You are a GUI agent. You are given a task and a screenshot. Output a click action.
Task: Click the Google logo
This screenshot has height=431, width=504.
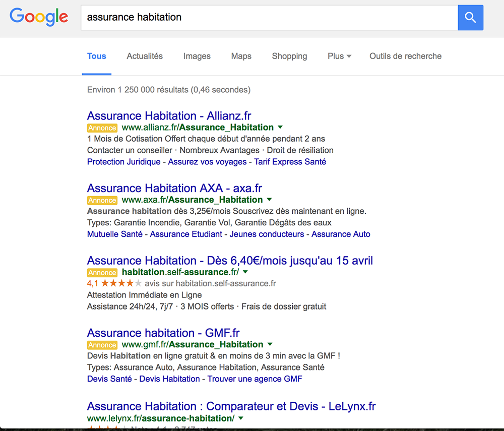point(39,17)
